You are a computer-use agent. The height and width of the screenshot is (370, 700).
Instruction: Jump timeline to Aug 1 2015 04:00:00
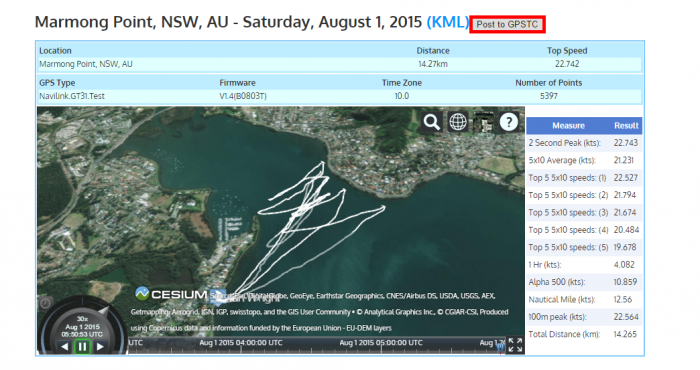[241, 343]
